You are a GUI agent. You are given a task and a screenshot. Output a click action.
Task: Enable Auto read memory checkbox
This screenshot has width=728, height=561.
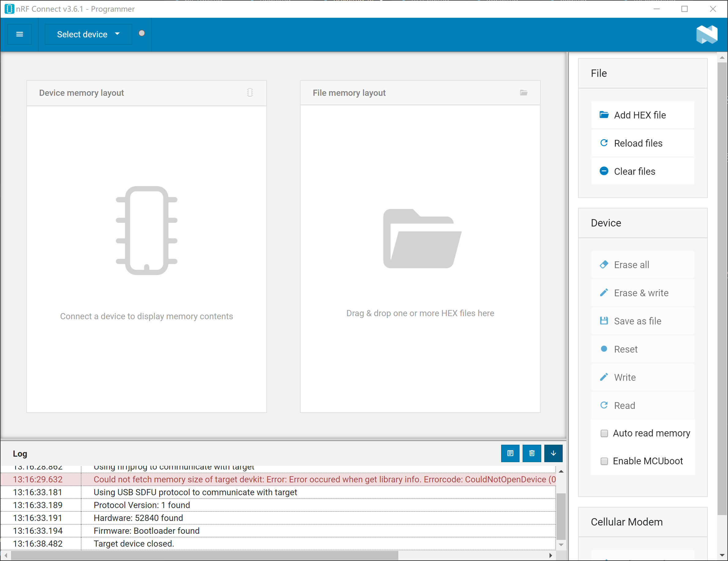click(604, 433)
